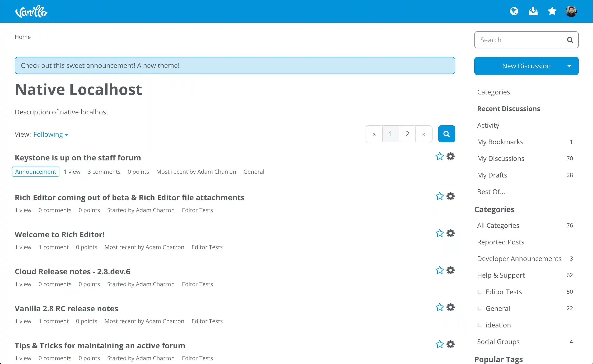Image resolution: width=593 pixels, height=364 pixels.
Task: Open bookmarks star icon in header
Action: (552, 11)
